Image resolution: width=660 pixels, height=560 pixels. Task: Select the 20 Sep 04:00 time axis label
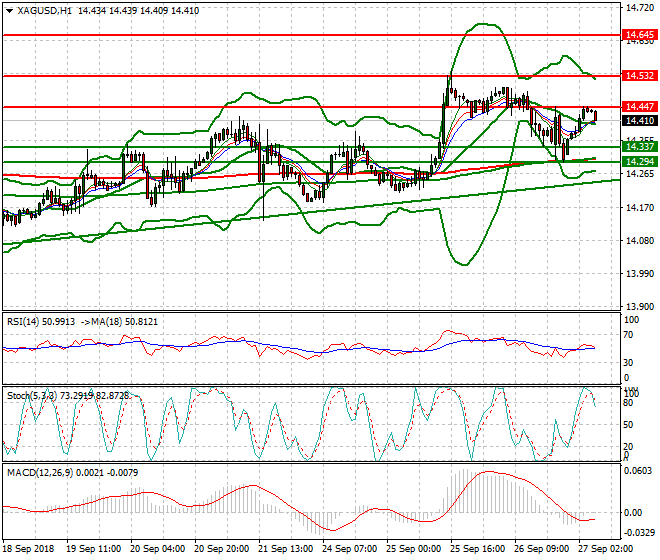coord(157,549)
